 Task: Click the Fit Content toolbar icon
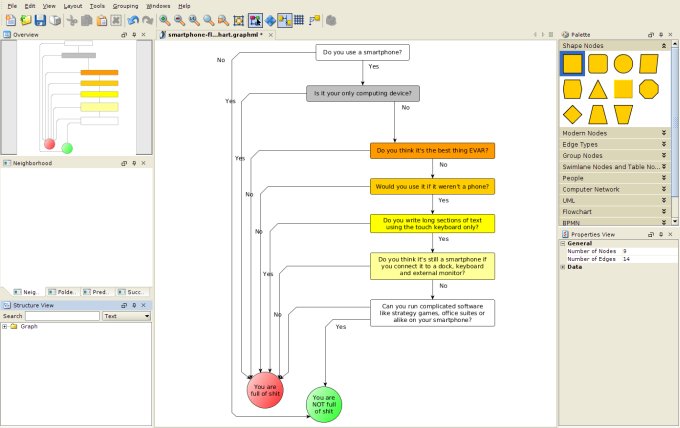click(x=239, y=20)
